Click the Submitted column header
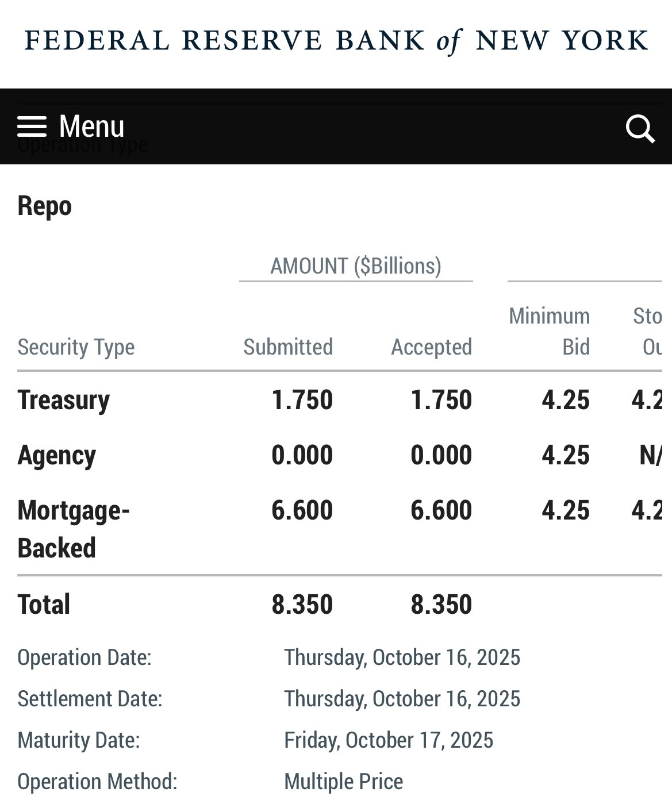672x800 pixels. [288, 347]
